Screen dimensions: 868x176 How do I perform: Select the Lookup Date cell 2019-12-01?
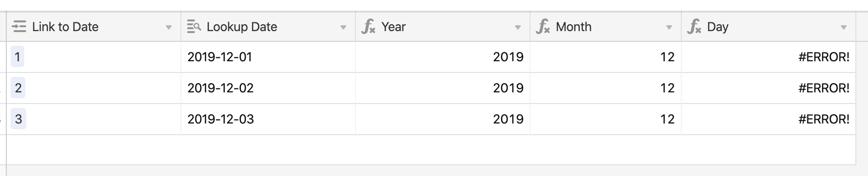[x=268, y=57]
